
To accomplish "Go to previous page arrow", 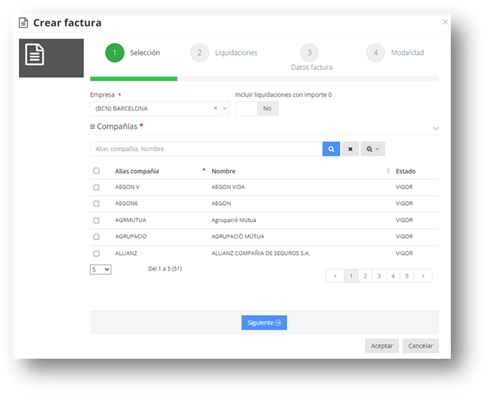I will tap(335, 276).
